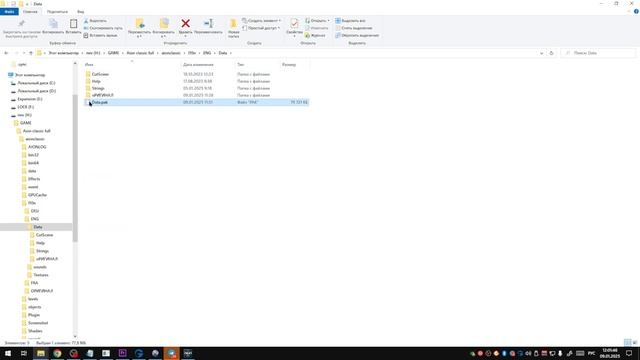
Task: Sort by Date Modified column header
Action: pos(198,64)
